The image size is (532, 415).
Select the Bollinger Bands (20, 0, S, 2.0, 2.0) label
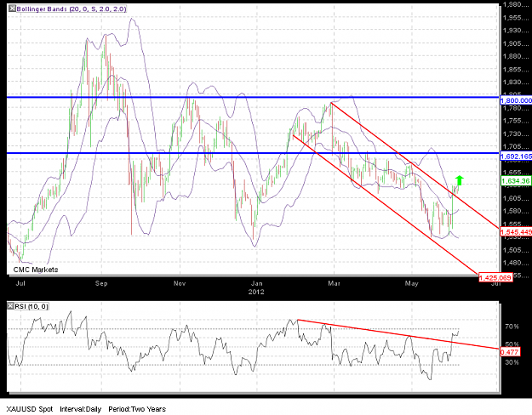coord(72,9)
